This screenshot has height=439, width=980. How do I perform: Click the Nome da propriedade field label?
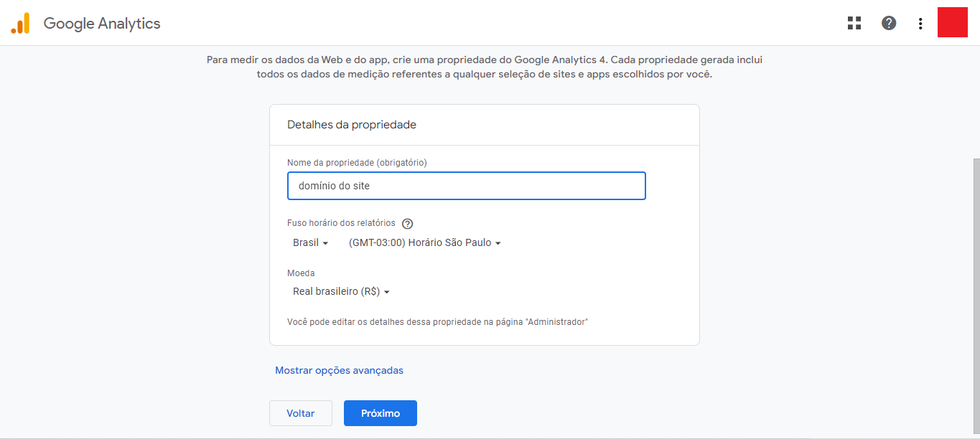[x=357, y=163]
